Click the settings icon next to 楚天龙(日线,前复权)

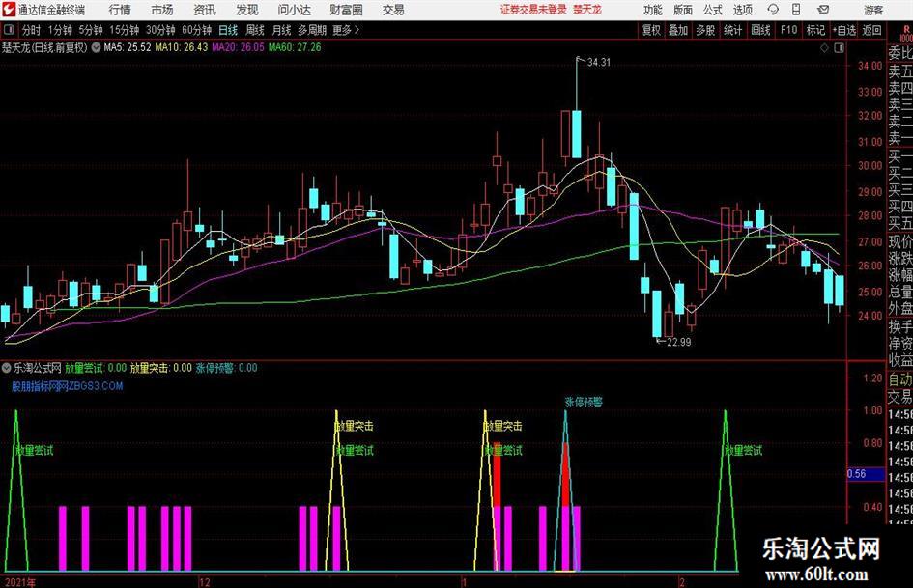tap(96, 47)
